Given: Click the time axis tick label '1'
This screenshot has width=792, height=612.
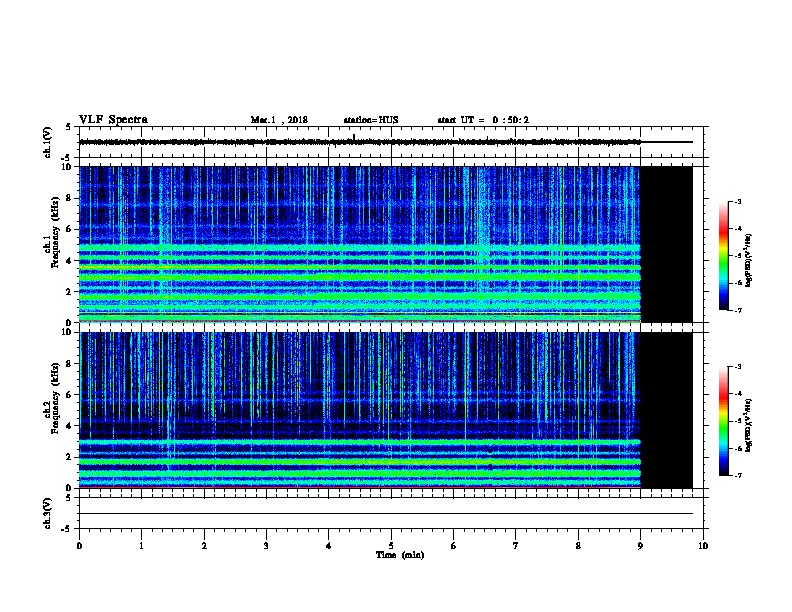Looking at the screenshot, I should pos(141,546).
